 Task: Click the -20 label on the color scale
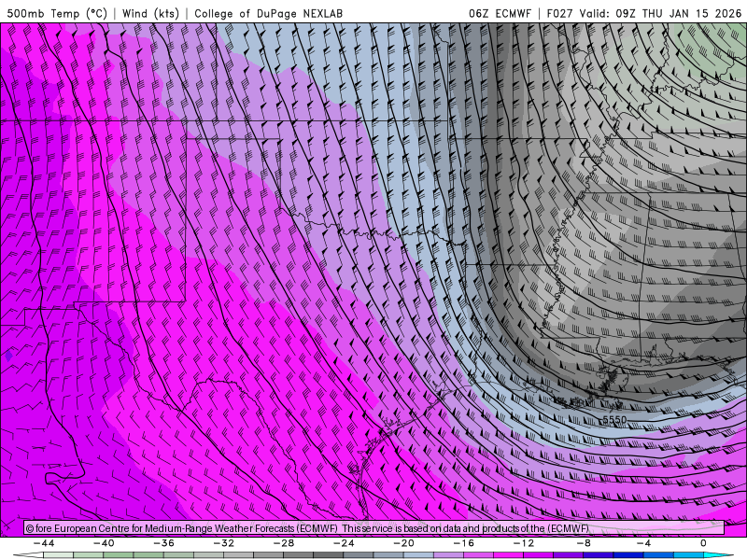[403, 542]
